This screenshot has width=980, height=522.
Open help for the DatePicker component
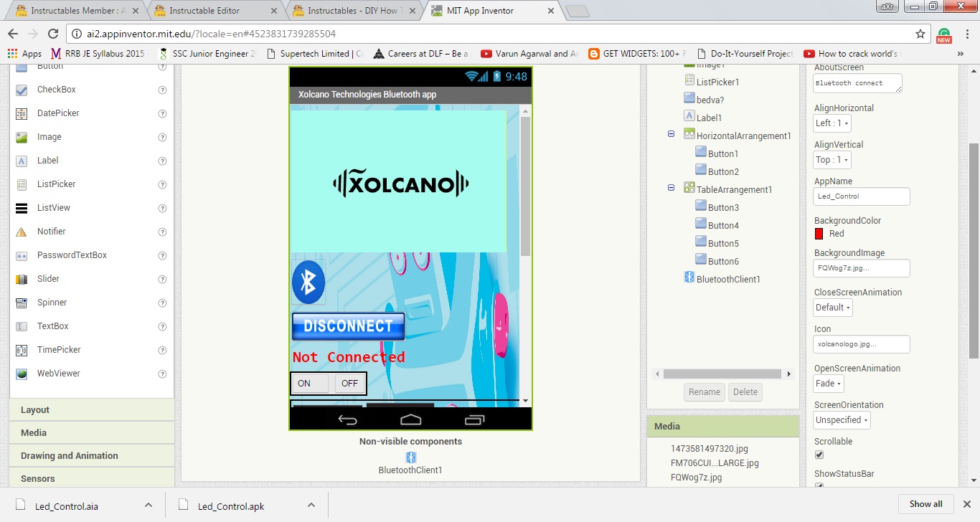162,113
